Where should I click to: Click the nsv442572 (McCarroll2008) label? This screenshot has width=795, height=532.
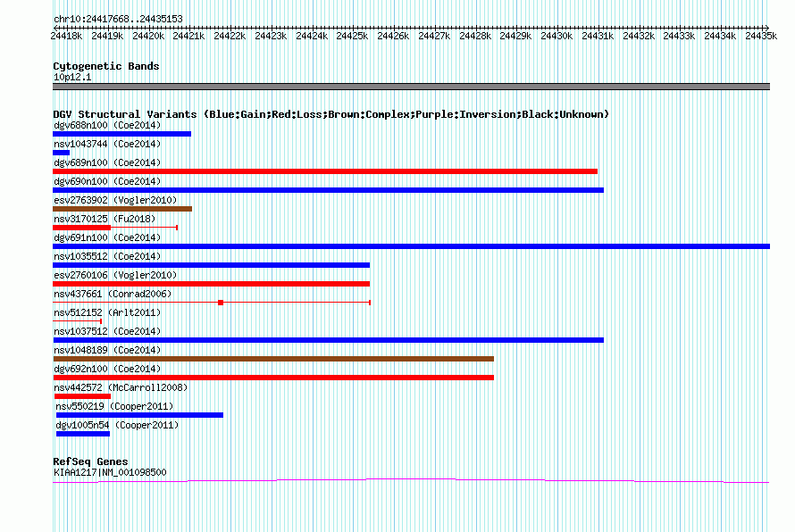tap(121, 387)
